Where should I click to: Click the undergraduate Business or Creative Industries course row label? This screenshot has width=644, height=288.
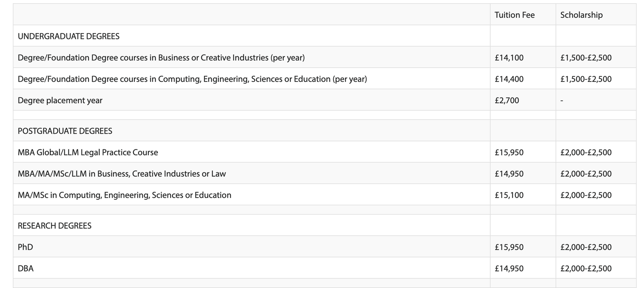tap(161, 58)
